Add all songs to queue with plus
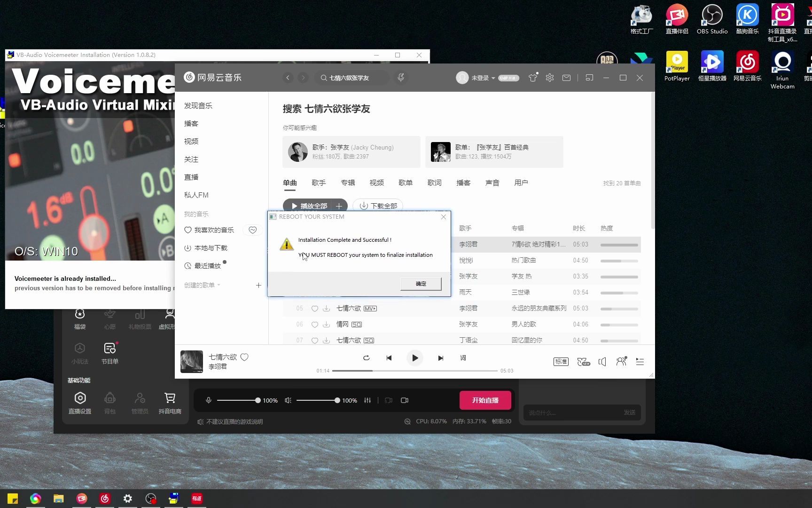The image size is (812, 508). pos(339,206)
